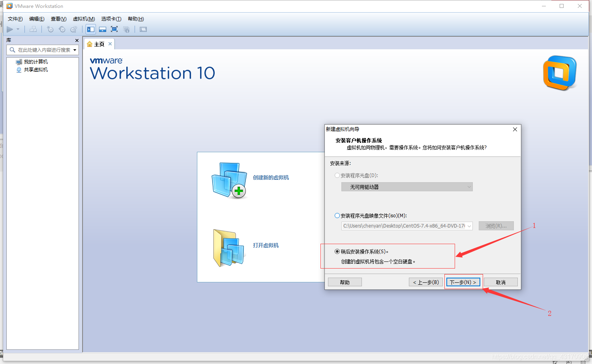This screenshot has width=592, height=364.
Task: Open the power options arrow beside play icon
Action: point(18,29)
